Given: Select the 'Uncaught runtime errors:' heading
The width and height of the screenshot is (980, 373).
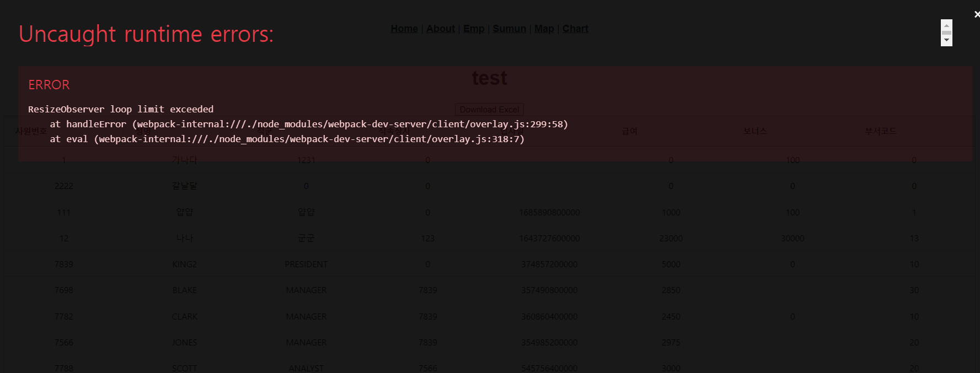Looking at the screenshot, I should tap(146, 34).
